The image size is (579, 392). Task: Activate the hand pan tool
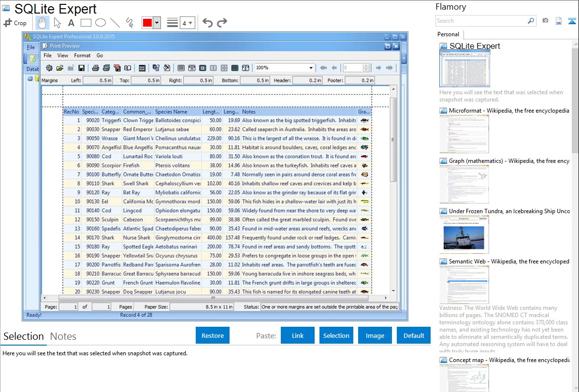42,23
